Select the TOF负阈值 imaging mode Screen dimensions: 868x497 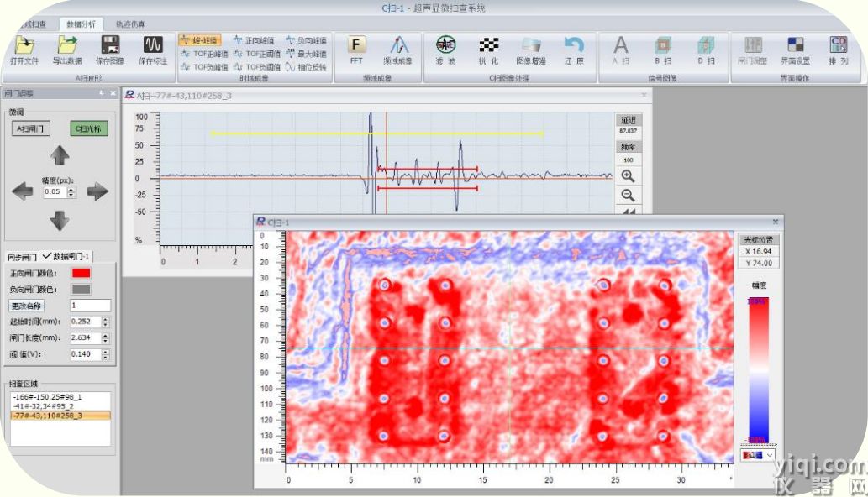[257, 67]
